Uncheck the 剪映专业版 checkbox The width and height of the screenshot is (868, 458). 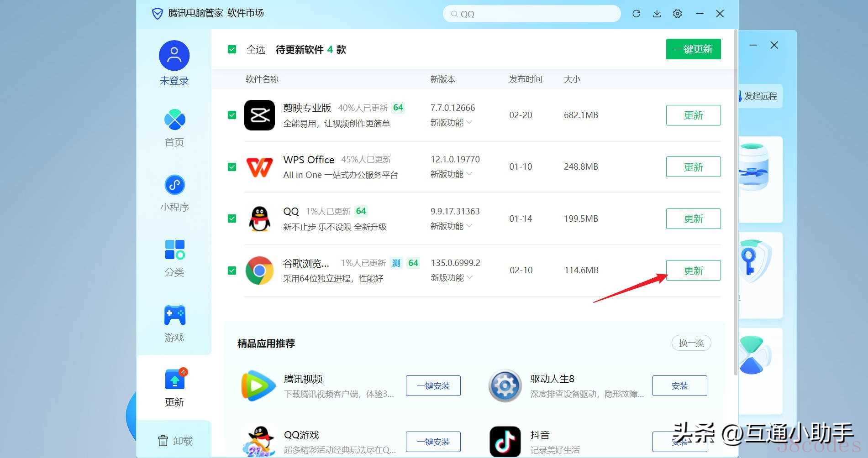pos(232,115)
